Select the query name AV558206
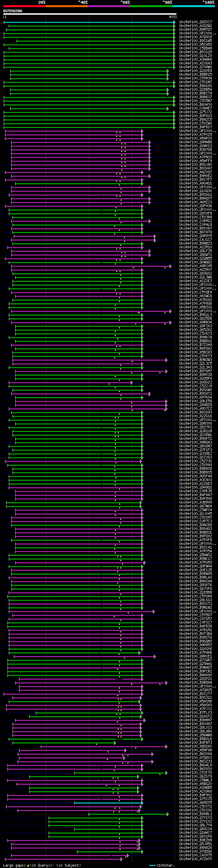218x868 pixels. pyautogui.click(x=13, y=11)
